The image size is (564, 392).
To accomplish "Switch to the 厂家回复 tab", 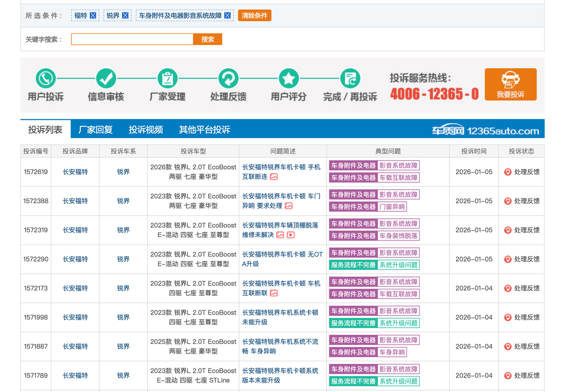I will pos(95,130).
